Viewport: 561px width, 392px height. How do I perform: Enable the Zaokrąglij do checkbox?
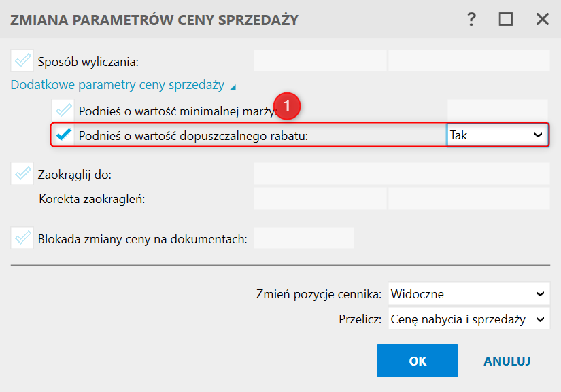22,174
